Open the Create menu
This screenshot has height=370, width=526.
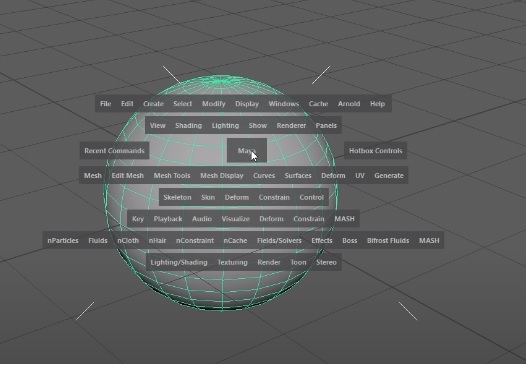[153, 104]
